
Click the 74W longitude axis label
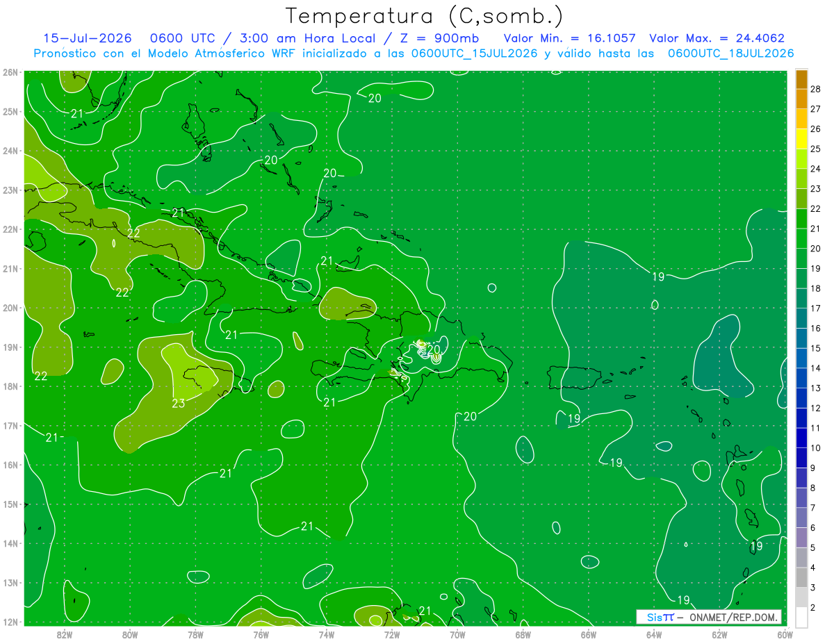coord(327,634)
